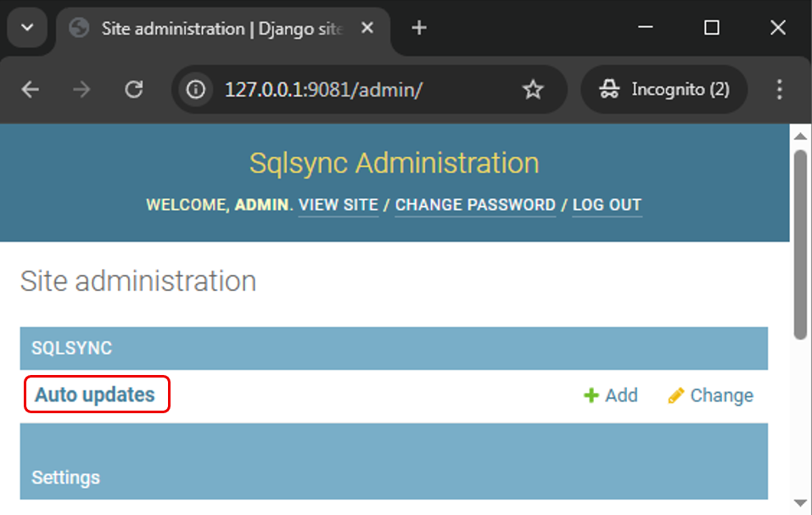Bookmark this page with star icon

533,90
